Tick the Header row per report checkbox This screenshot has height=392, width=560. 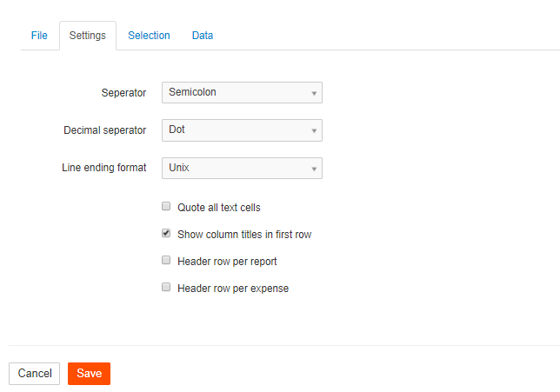(x=166, y=260)
